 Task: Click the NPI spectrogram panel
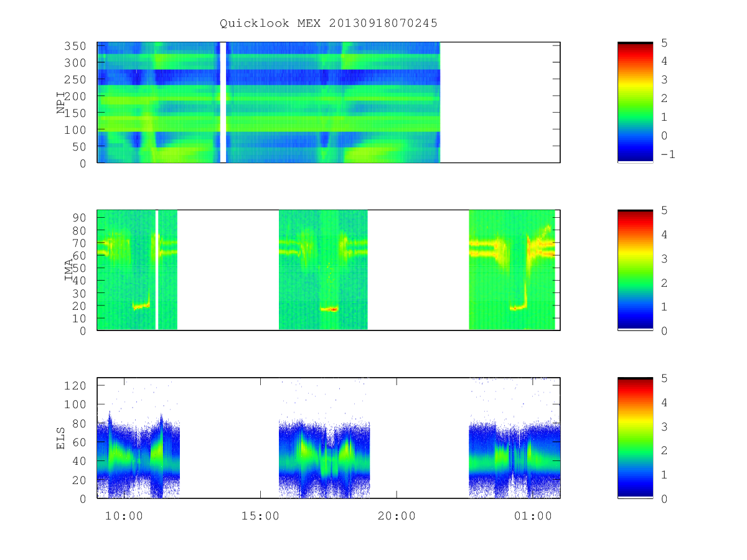(329, 102)
